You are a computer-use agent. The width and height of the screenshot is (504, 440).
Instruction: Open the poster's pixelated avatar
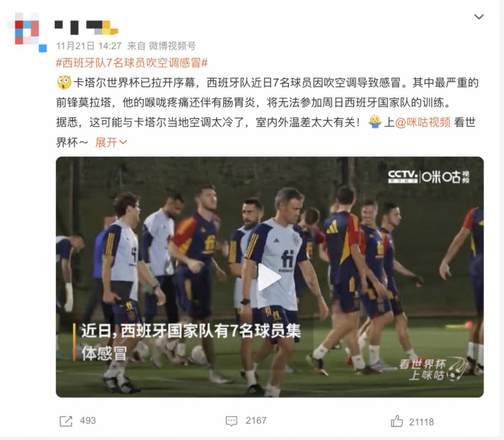click(x=27, y=32)
